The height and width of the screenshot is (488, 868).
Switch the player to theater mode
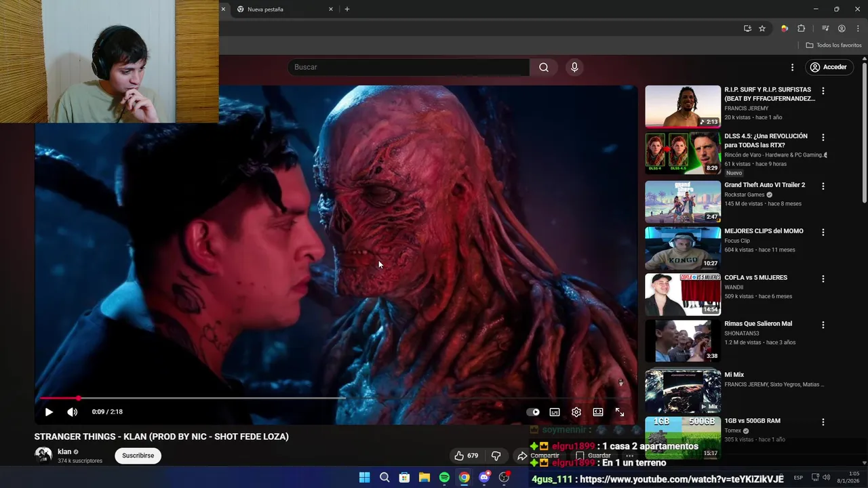(x=598, y=412)
